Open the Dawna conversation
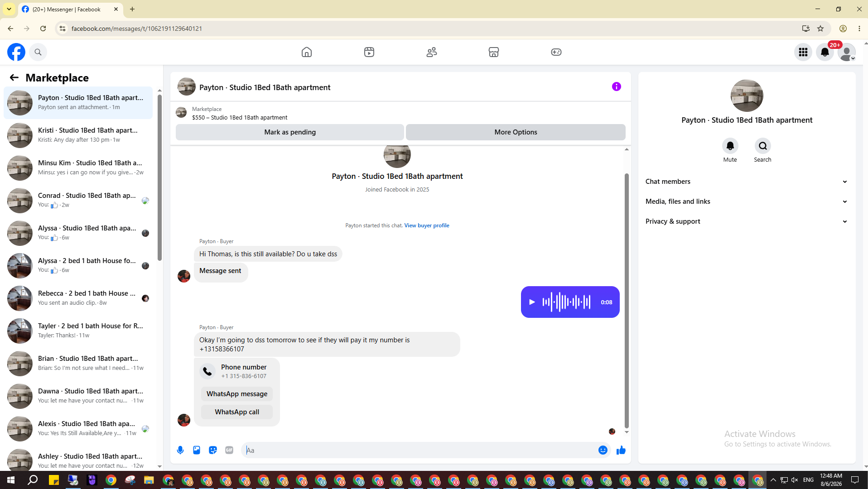 point(78,396)
